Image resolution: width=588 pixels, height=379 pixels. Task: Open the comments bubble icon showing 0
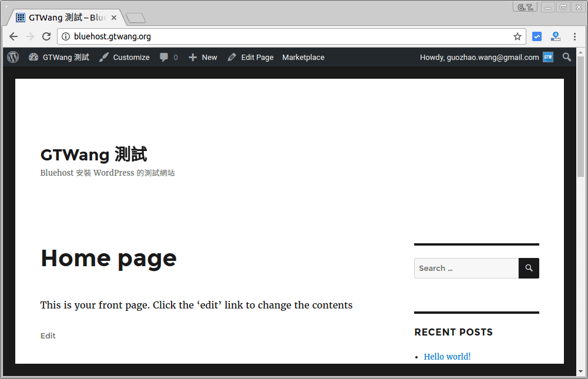click(x=164, y=57)
